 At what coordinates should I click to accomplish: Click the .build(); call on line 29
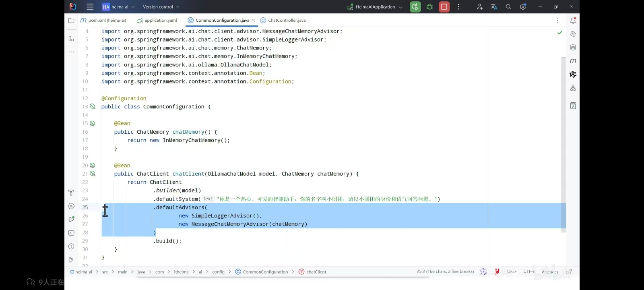[x=167, y=241]
